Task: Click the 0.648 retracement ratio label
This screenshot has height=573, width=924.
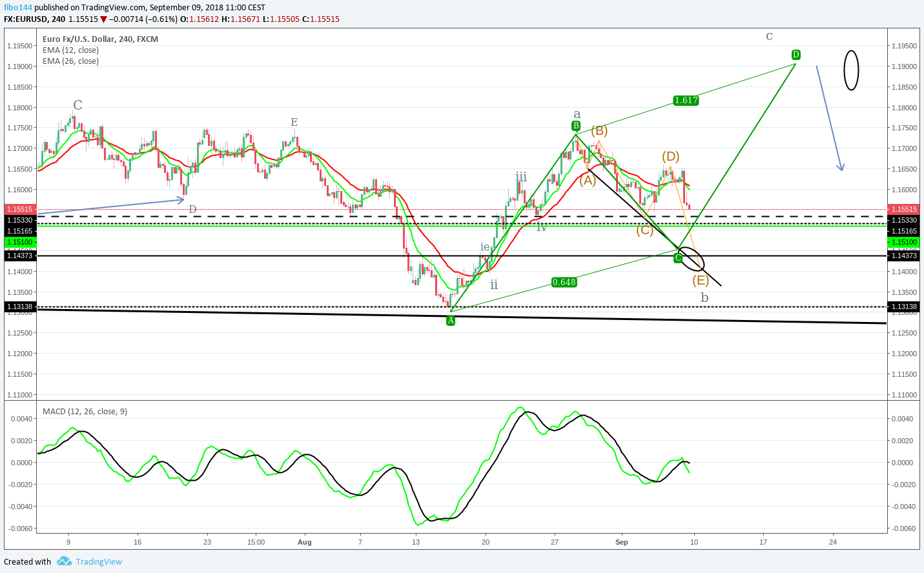Action: click(564, 282)
